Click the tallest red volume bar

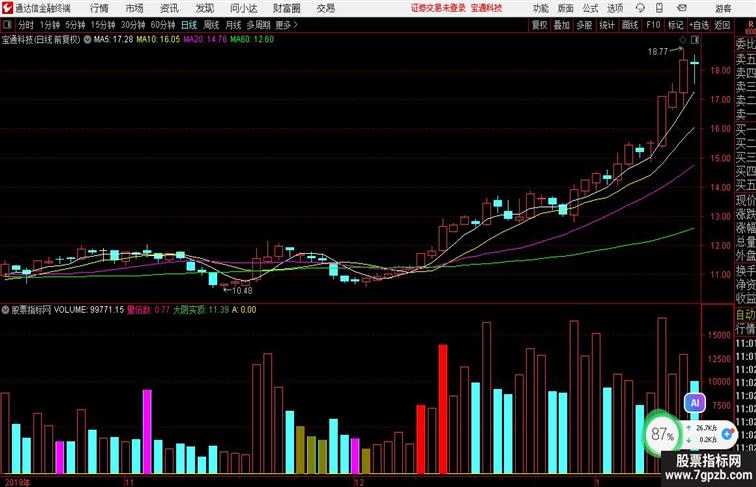(x=443, y=409)
